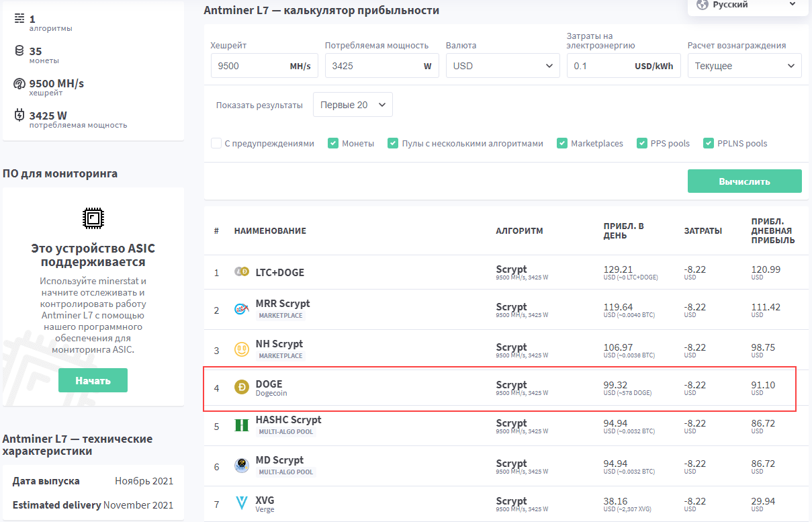Uncheck the 'Монеты' checkbox
Screen dimensions: 812x522
coord(333,143)
